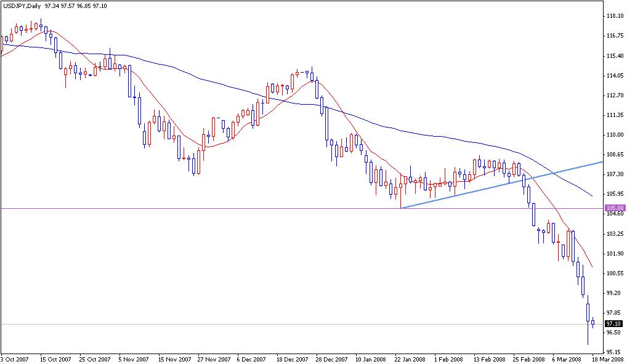Select the current price 97.10 label

614,323
